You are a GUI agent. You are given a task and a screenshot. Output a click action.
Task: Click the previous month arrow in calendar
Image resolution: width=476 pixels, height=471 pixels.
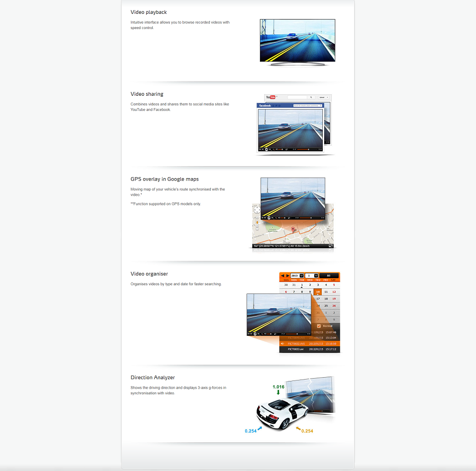coord(282,275)
